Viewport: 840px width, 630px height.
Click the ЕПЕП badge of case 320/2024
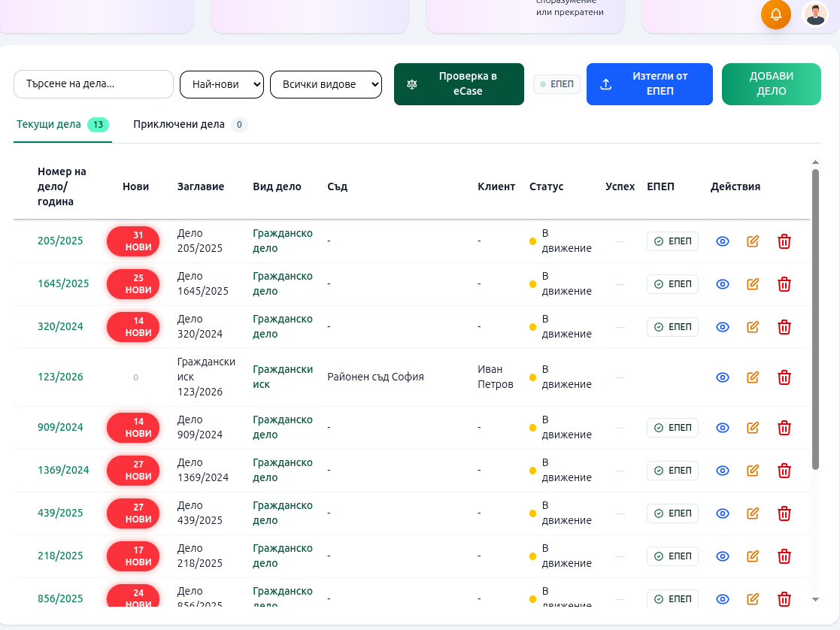672,327
